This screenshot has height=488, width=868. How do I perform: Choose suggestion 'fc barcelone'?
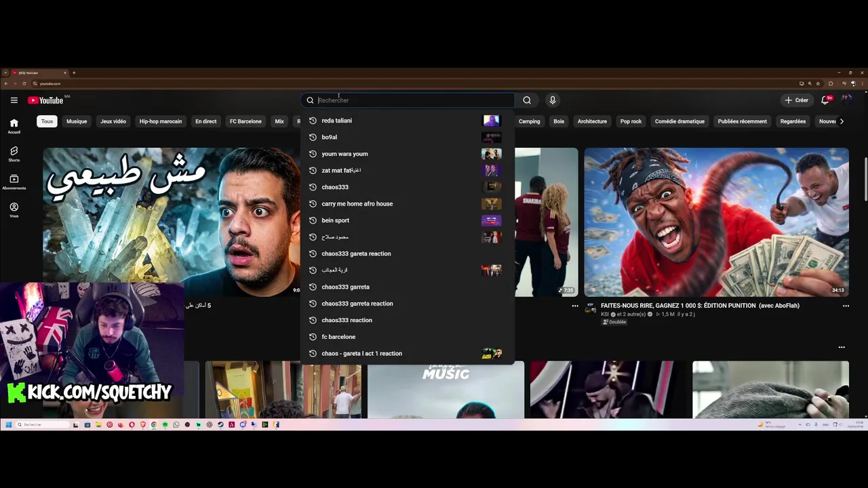[x=408, y=337]
